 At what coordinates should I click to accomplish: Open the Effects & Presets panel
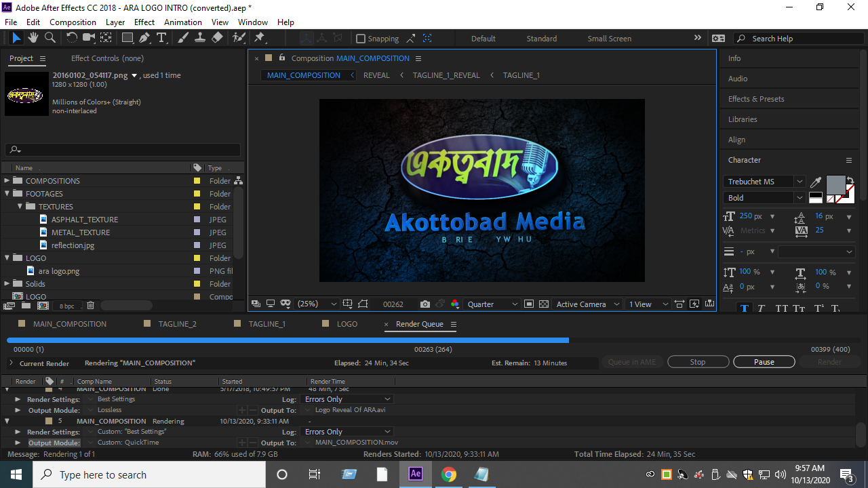[x=756, y=99]
